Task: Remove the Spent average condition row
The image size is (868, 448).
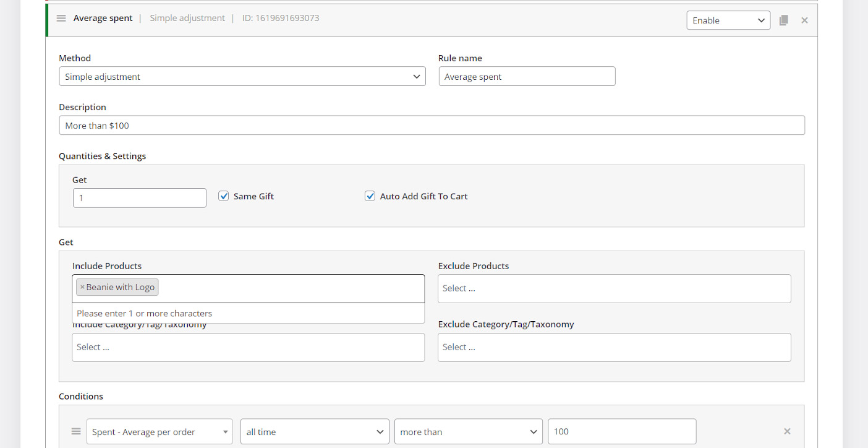Action: 787,431
